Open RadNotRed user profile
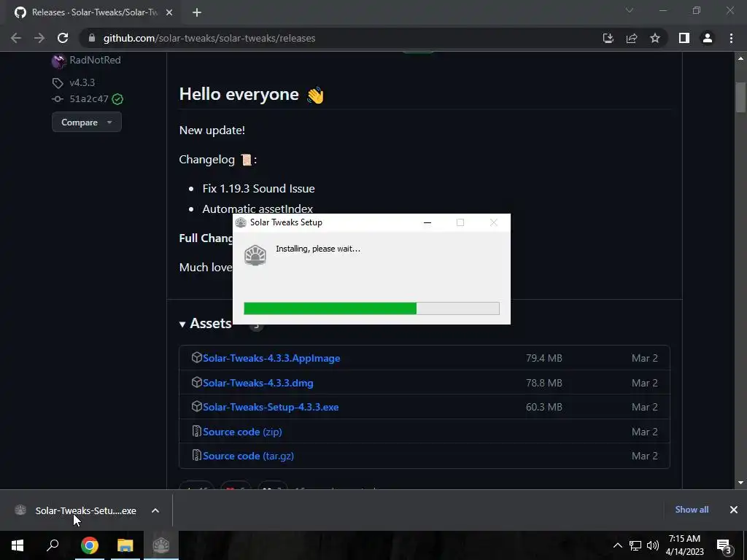747x560 pixels. click(96, 60)
